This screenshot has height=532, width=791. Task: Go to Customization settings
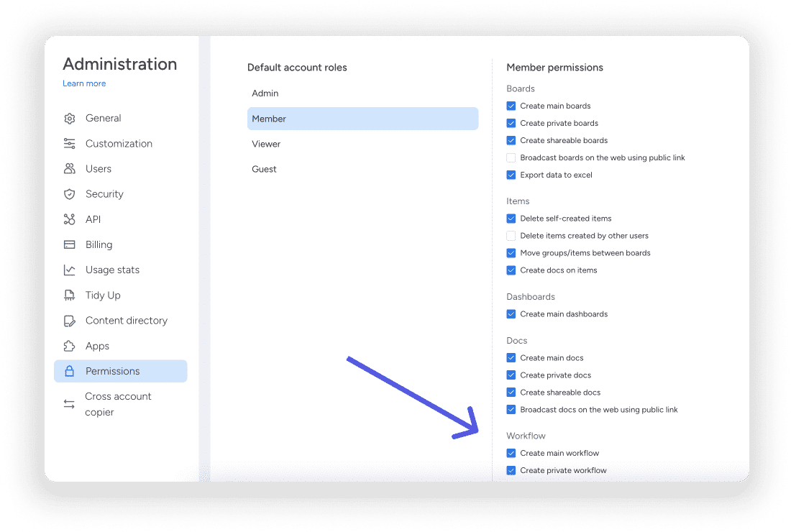click(x=121, y=144)
